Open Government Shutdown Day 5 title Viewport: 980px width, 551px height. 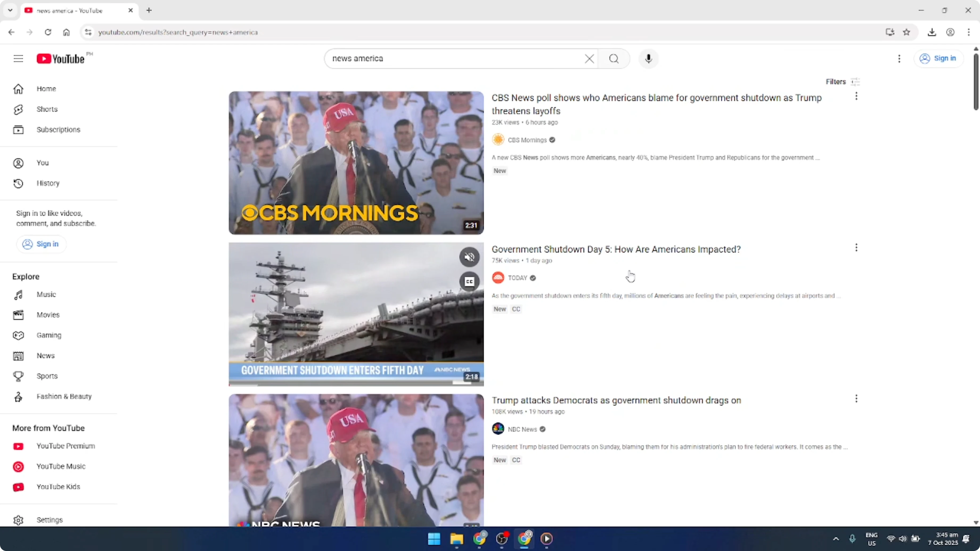[x=616, y=249]
